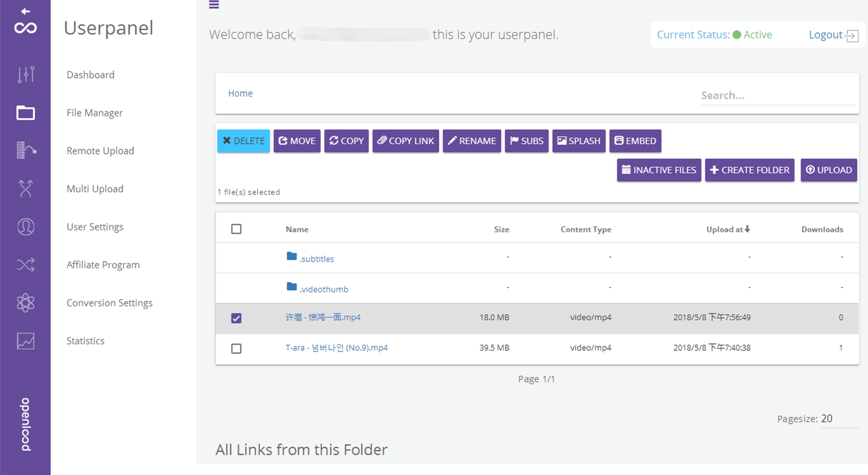868x475 pixels.
Task: Sort by Upload at column header
Action: (x=725, y=229)
